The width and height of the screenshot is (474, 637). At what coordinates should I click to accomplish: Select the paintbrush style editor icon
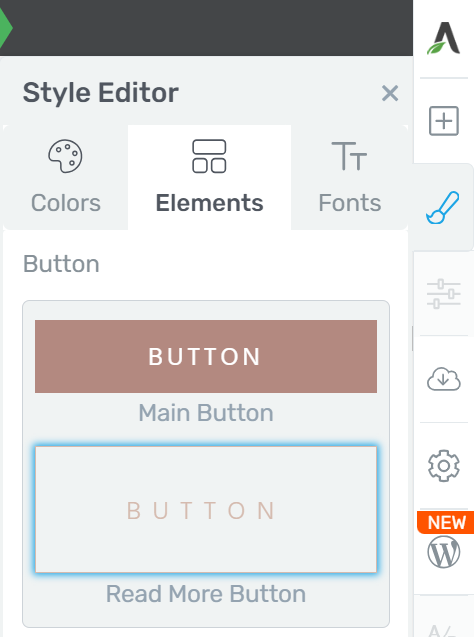click(x=443, y=208)
